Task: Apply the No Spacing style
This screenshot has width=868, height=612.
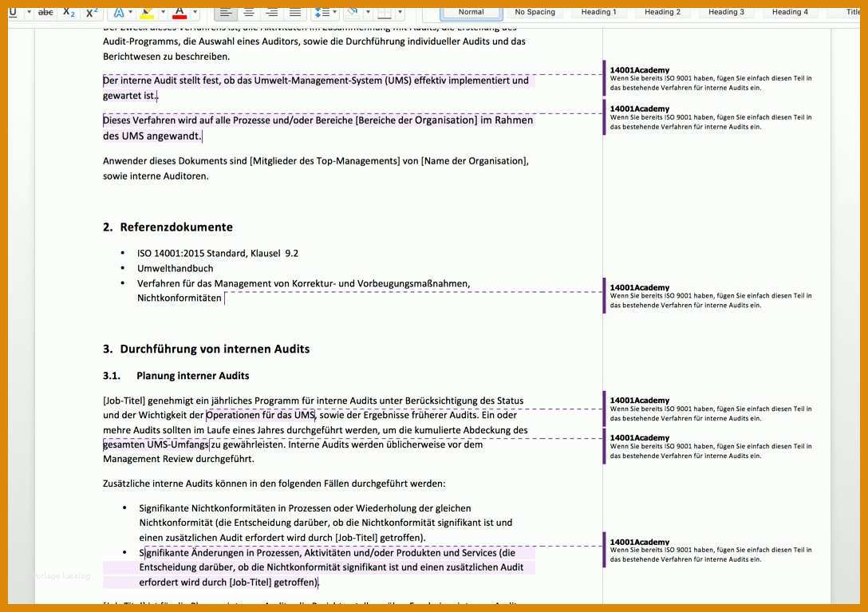Action: coord(535,12)
